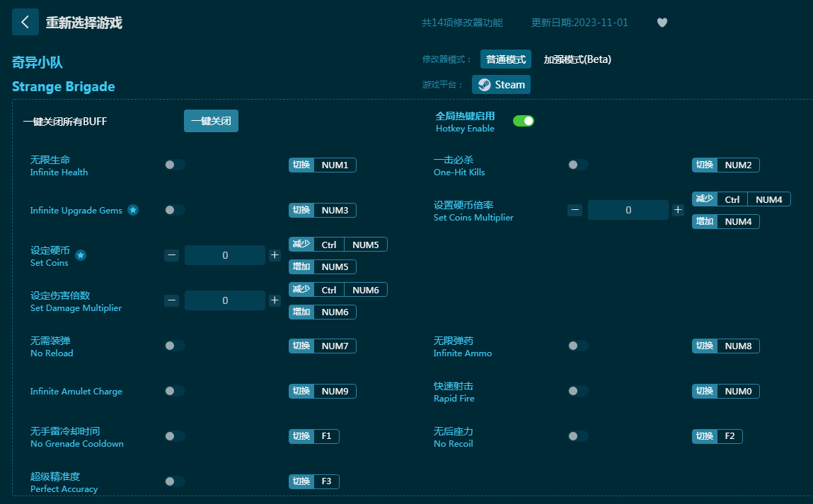Decrease Set Coins value with minus

coord(172,255)
